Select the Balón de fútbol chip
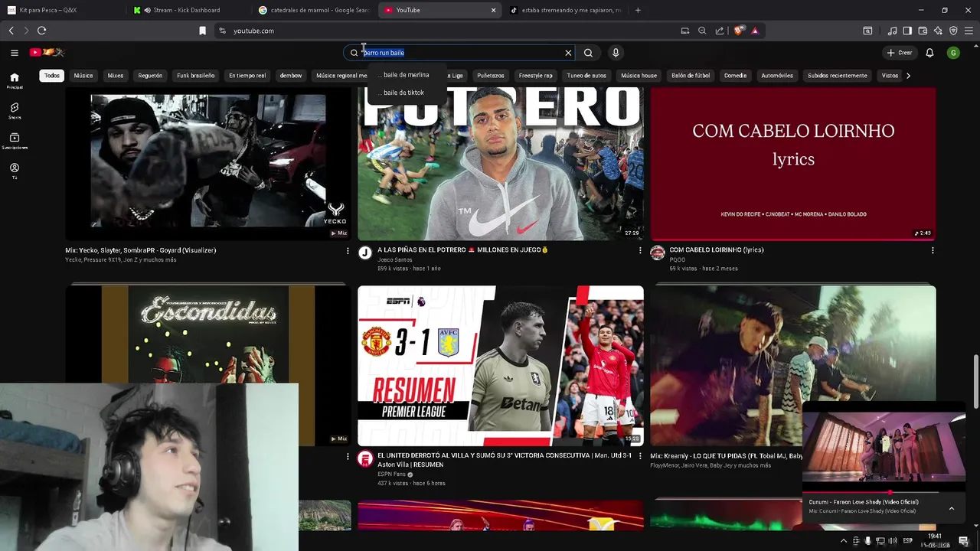Image resolution: width=980 pixels, height=551 pixels. (x=691, y=76)
